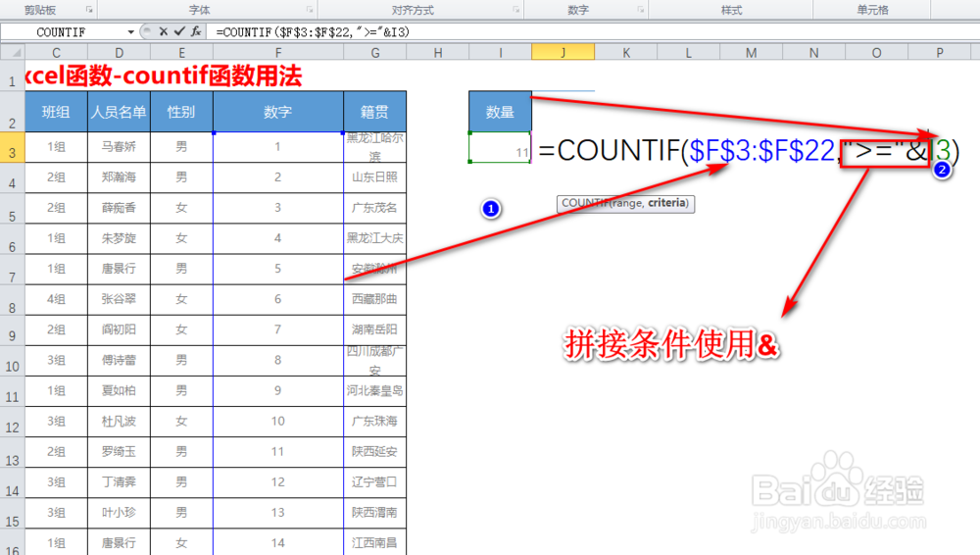Open the 数字 group dialog launcher
This screenshot has height=555, width=980.
coord(641,10)
